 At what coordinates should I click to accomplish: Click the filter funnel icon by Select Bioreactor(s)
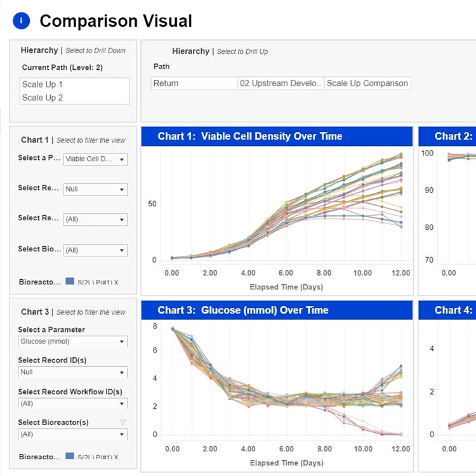[124, 421]
